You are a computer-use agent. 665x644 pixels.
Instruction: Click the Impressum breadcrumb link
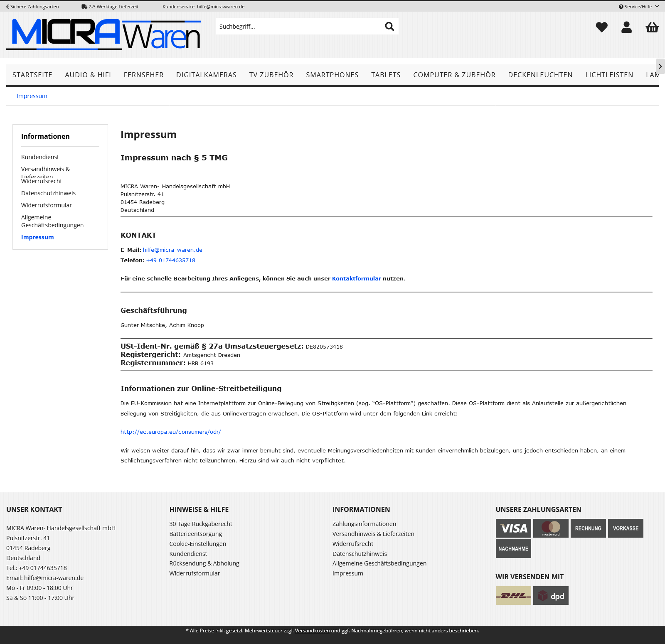click(x=32, y=96)
